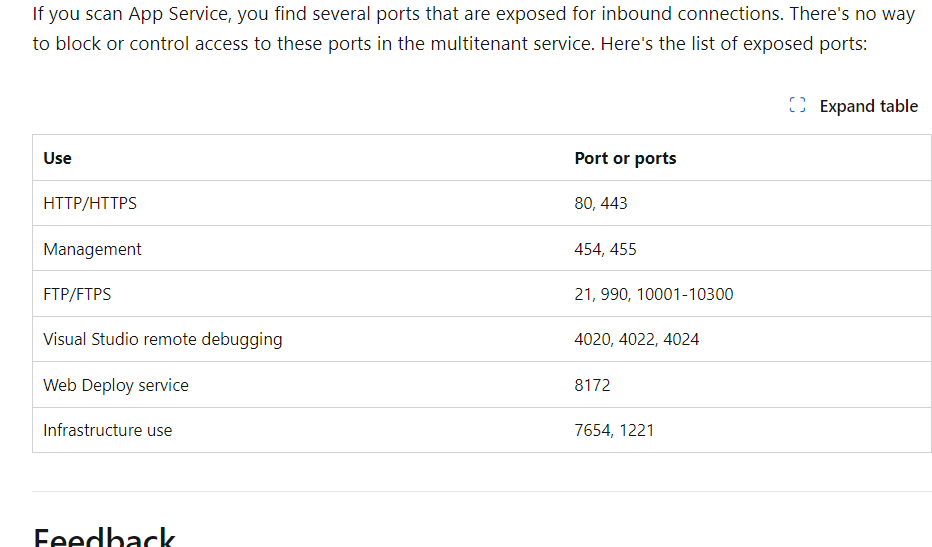Click the 21, 990, 10001-10300 cell
Image resolution: width=932 pixels, height=547 pixels.
pos(653,294)
